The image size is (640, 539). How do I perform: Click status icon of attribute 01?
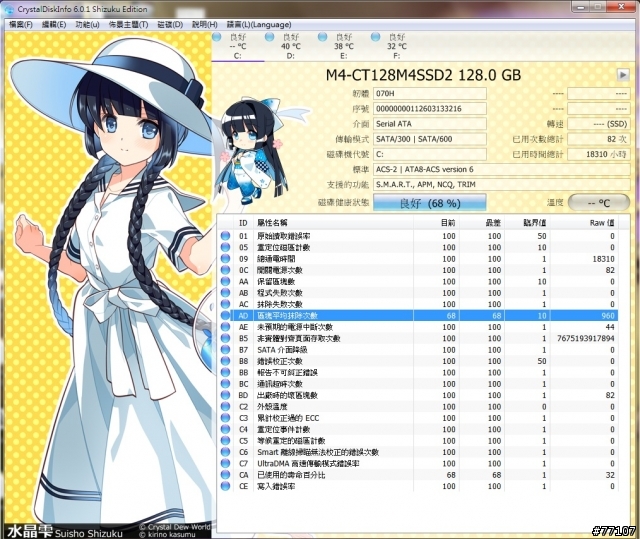point(225,236)
